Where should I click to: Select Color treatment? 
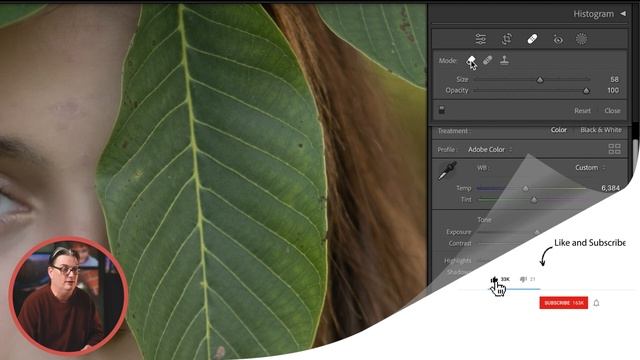coord(559,130)
